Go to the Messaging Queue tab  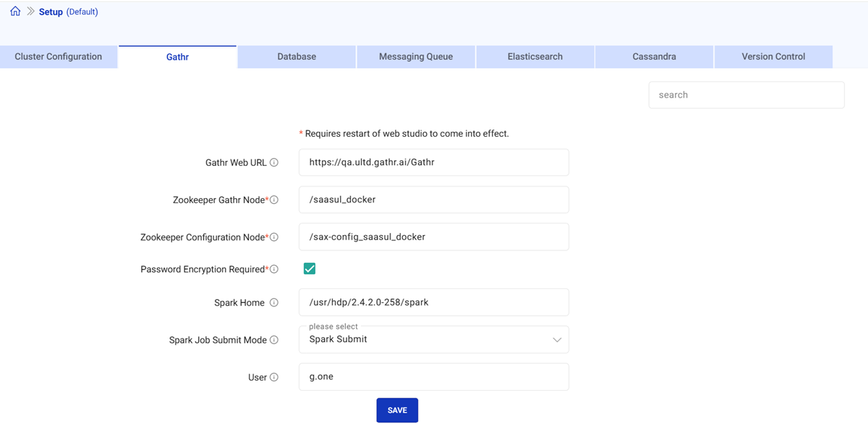pos(416,57)
